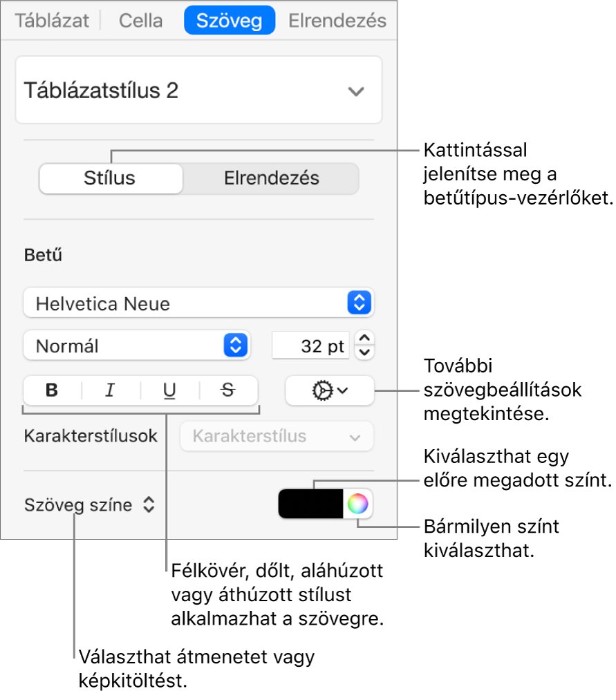Open the Szöveg színe fill type popup
Viewport: 616px width, 700px height.
[x=89, y=505]
